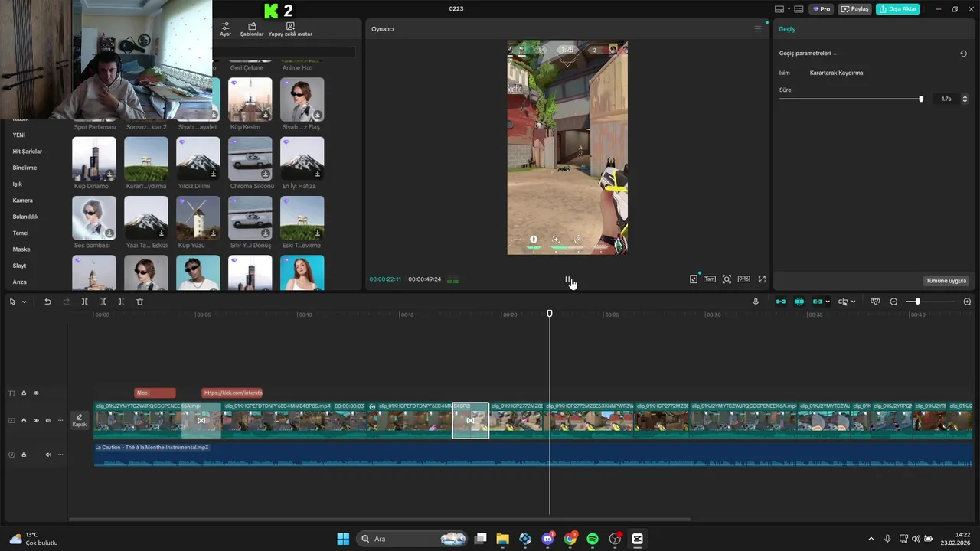Open the selection tool dropdown arrow
Image resolution: width=980 pixels, height=551 pixels.
(x=24, y=302)
